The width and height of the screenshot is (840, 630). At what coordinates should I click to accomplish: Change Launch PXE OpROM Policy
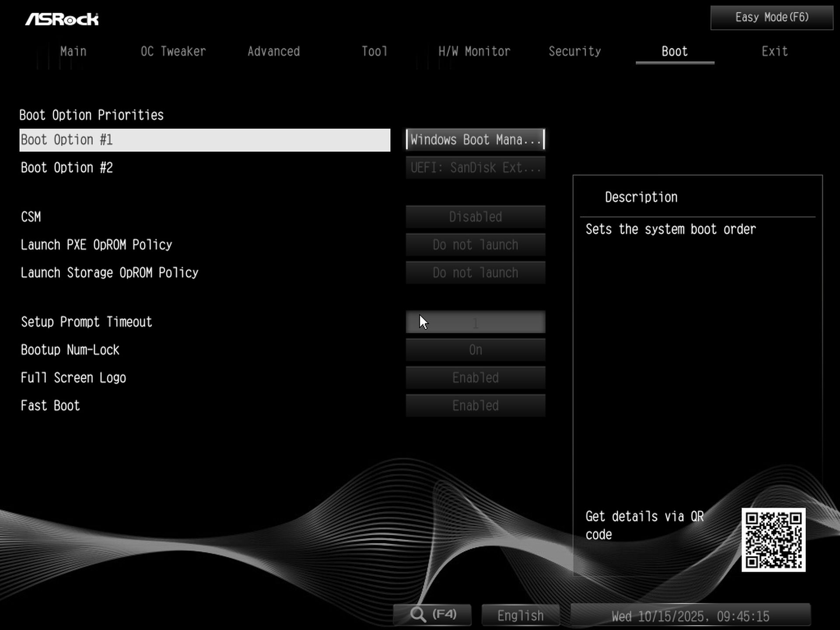click(475, 245)
